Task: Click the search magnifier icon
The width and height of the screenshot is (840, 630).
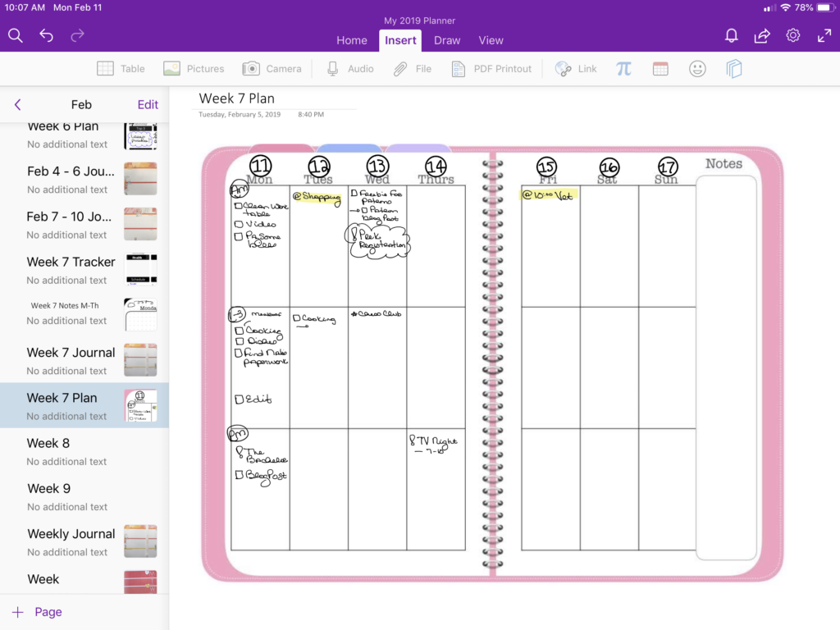Action: coord(15,35)
